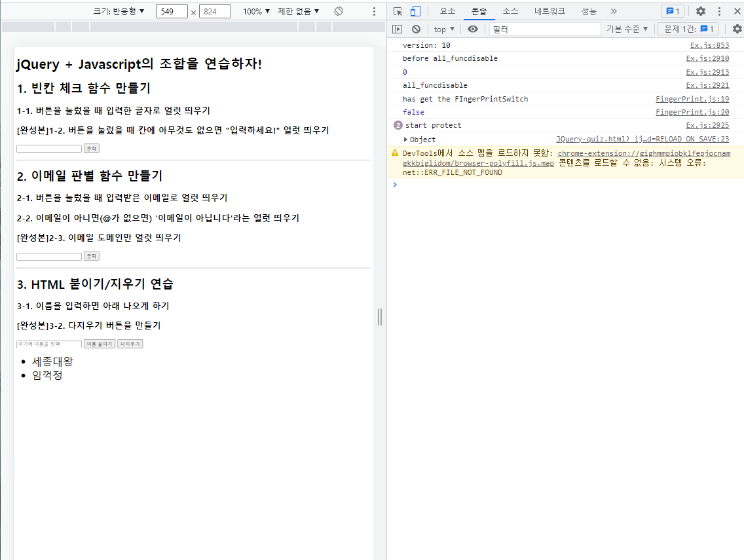Open the Ex.js:2921 source link
The width and height of the screenshot is (744, 560).
point(707,85)
